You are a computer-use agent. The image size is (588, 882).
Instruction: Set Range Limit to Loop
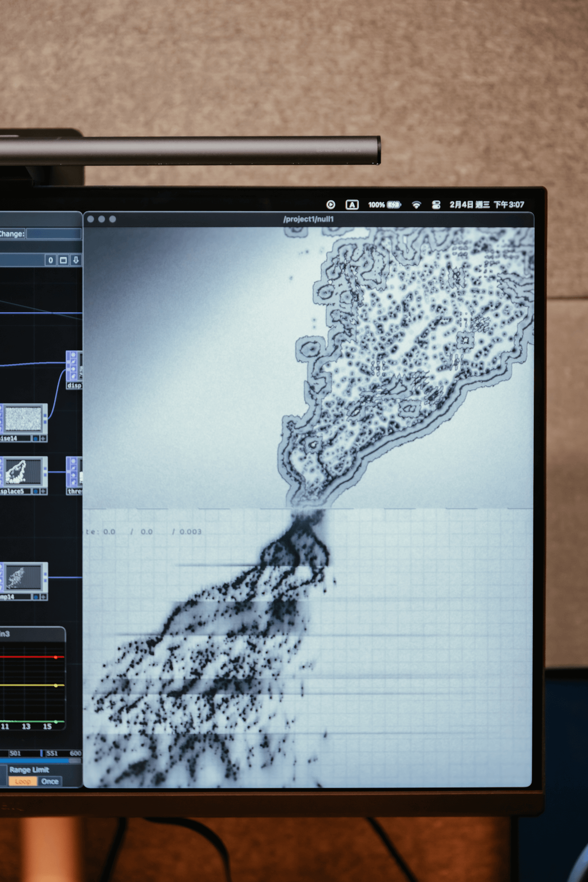point(22,781)
